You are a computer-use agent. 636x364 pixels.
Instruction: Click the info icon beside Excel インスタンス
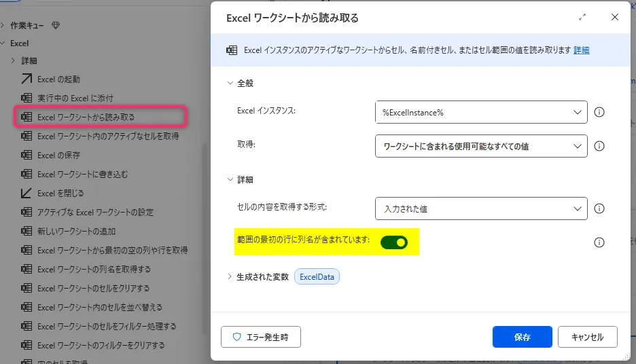(x=599, y=112)
